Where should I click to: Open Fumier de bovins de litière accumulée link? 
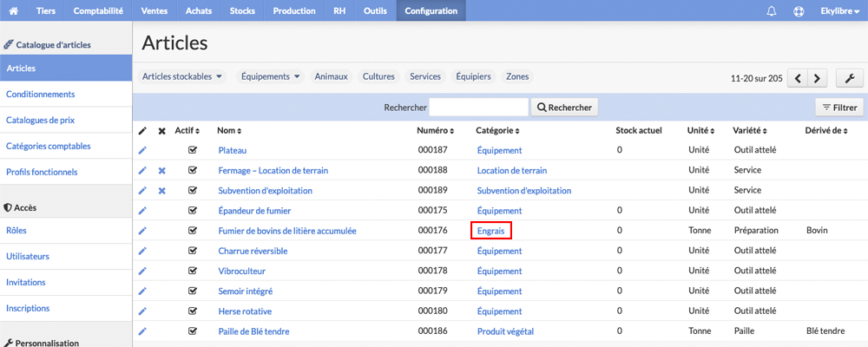(287, 231)
